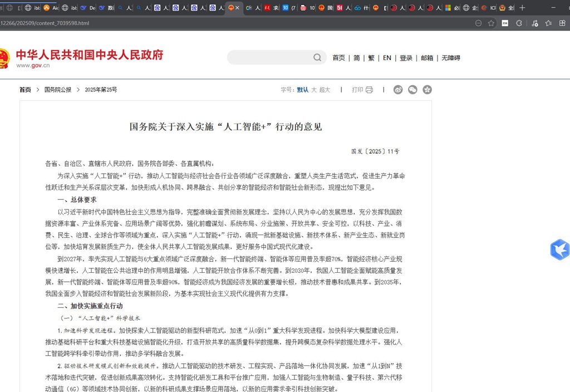The height and width of the screenshot is (392, 570).
Task: Bookmark this page with the address bar star
Action: point(491,23)
